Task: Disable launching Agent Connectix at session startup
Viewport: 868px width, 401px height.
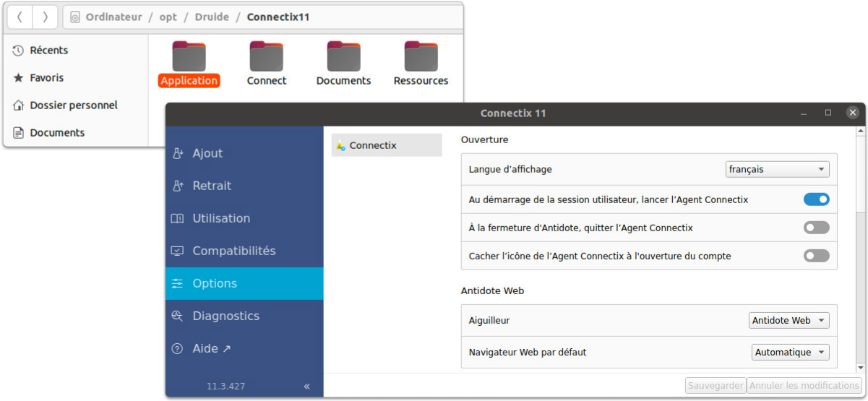Action: tap(816, 199)
